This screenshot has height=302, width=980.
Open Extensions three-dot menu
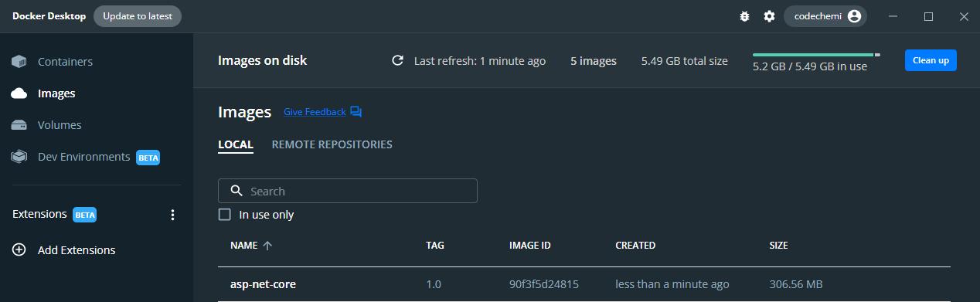pyautogui.click(x=172, y=215)
